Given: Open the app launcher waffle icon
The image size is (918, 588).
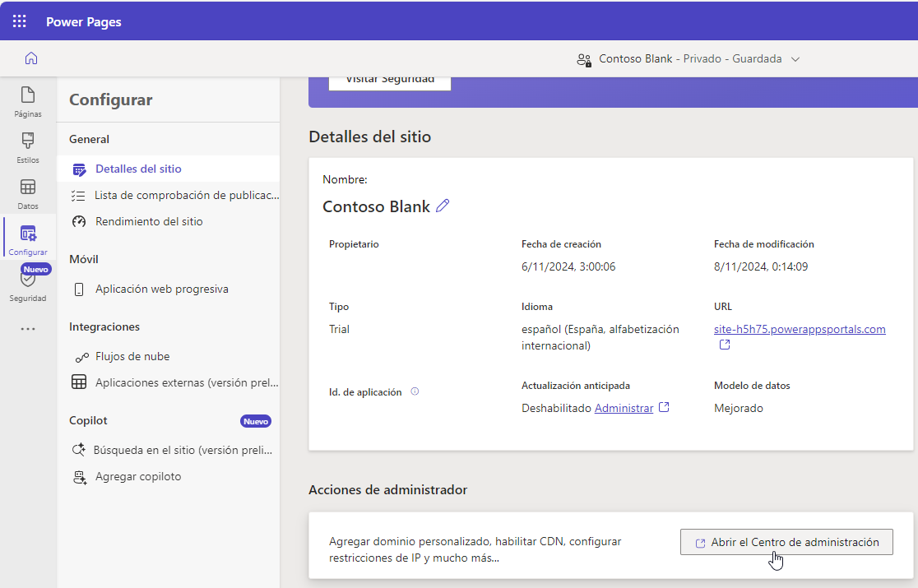Looking at the screenshot, I should (19, 21).
